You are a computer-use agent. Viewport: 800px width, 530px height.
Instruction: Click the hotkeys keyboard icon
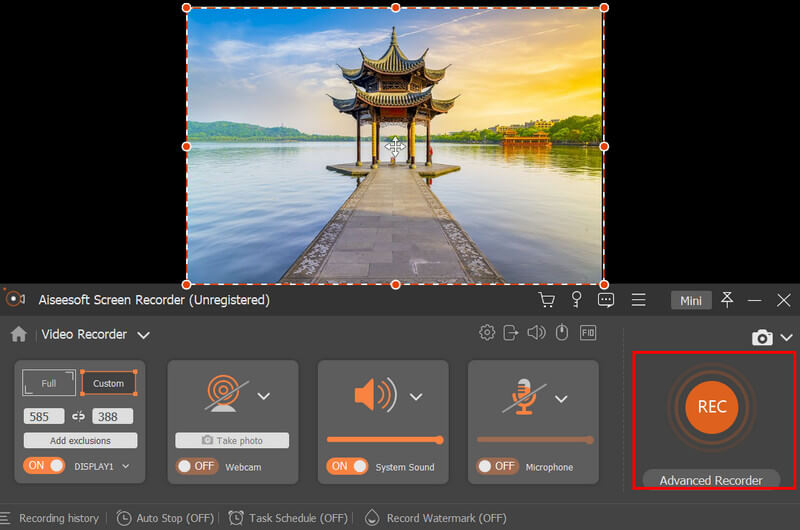pos(588,333)
